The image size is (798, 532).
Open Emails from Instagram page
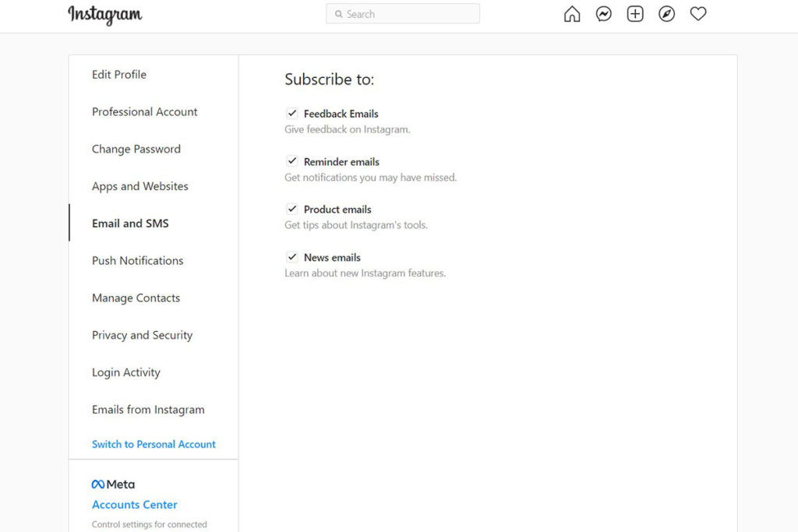148,410
